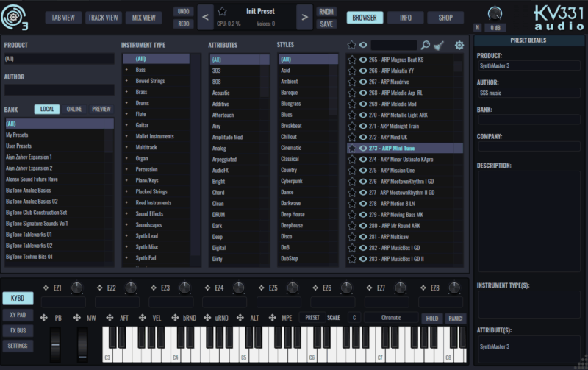Toggle the eye filter above preset list

click(363, 45)
